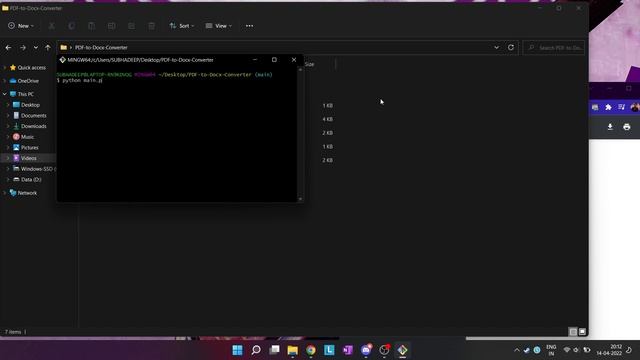Open Git Bash from the taskbar
The height and width of the screenshot is (360, 640).
(402, 350)
